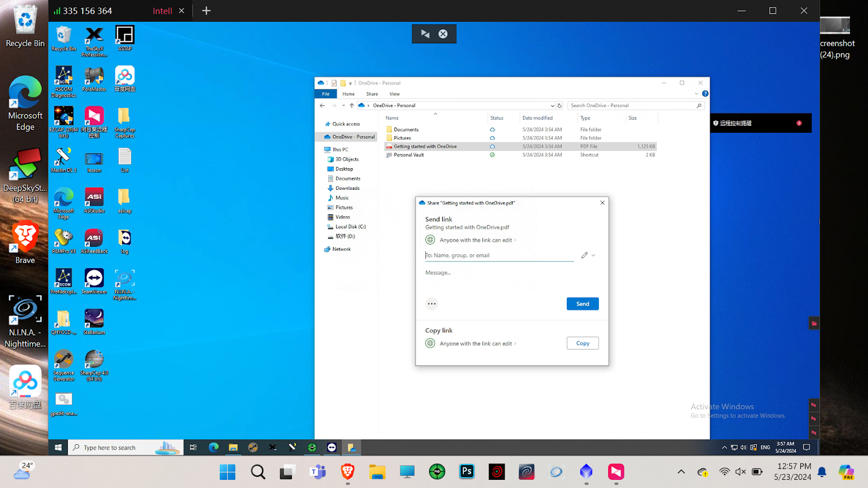Close the Intell session tab
868x488 pixels.
(x=182, y=11)
